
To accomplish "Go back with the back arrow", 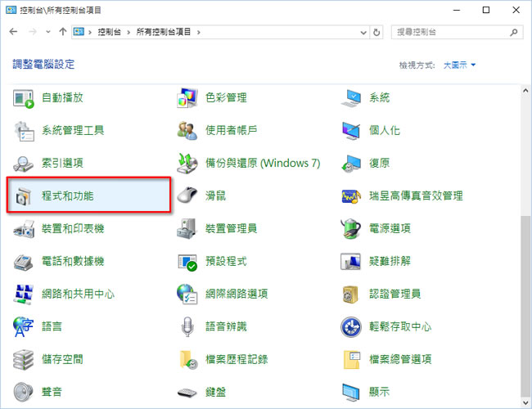I will 14,32.
